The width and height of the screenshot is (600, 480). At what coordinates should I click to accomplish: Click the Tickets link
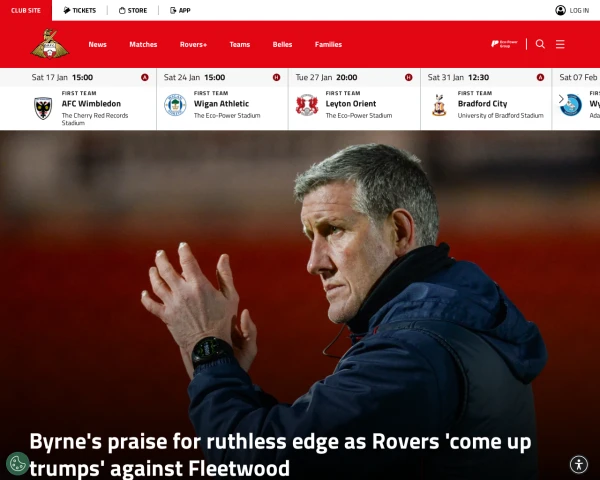(80, 10)
